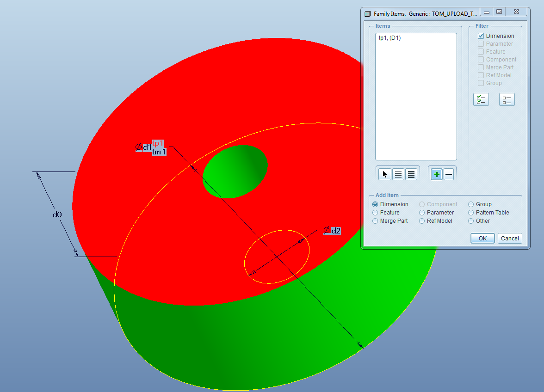Click the select-all list icon button
The width and height of the screenshot is (544, 392).
(411, 174)
